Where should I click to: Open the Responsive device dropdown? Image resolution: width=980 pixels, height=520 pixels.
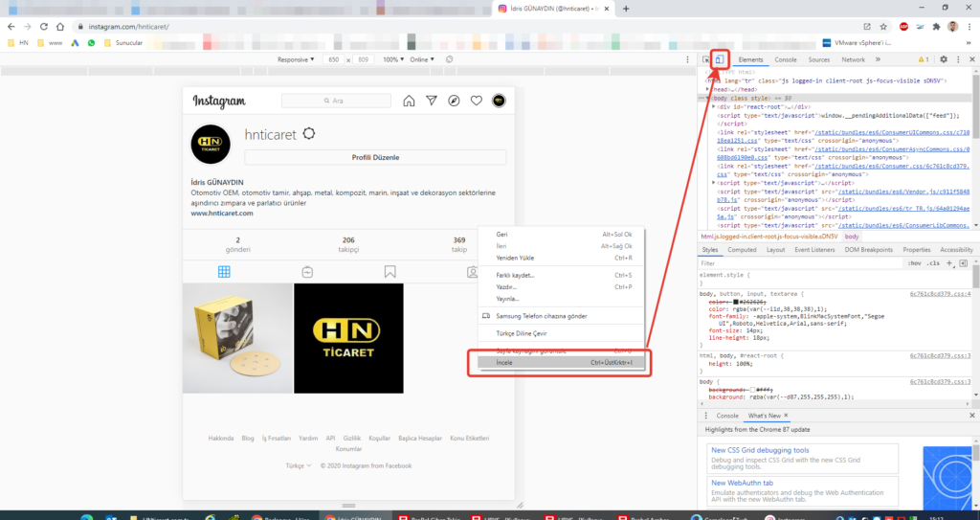(x=296, y=59)
